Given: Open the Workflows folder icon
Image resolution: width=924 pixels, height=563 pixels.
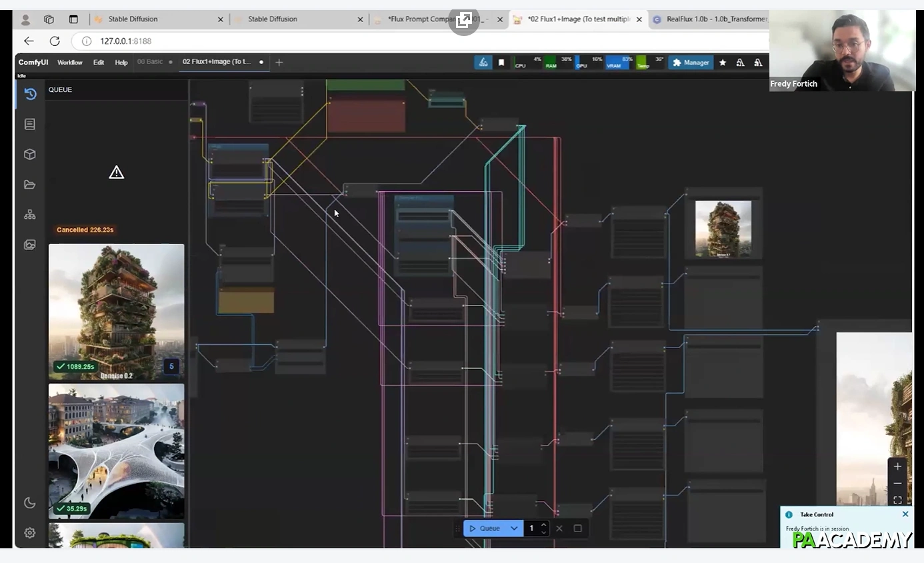Looking at the screenshot, I should [29, 184].
